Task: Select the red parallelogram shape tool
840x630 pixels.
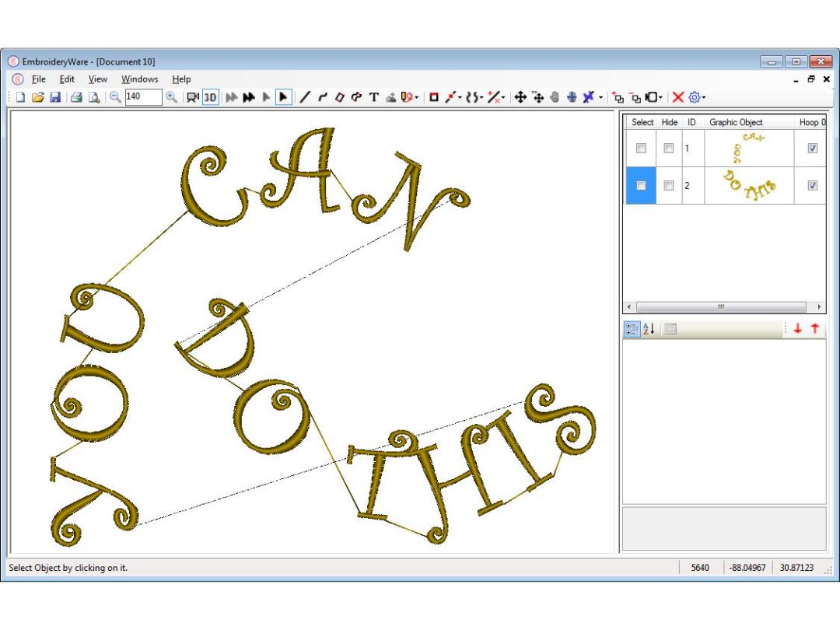Action: pyautogui.click(x=340, y=97)
